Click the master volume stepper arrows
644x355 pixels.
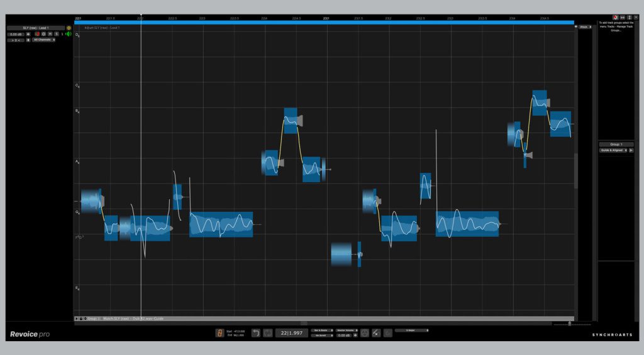tap(355, 336)
